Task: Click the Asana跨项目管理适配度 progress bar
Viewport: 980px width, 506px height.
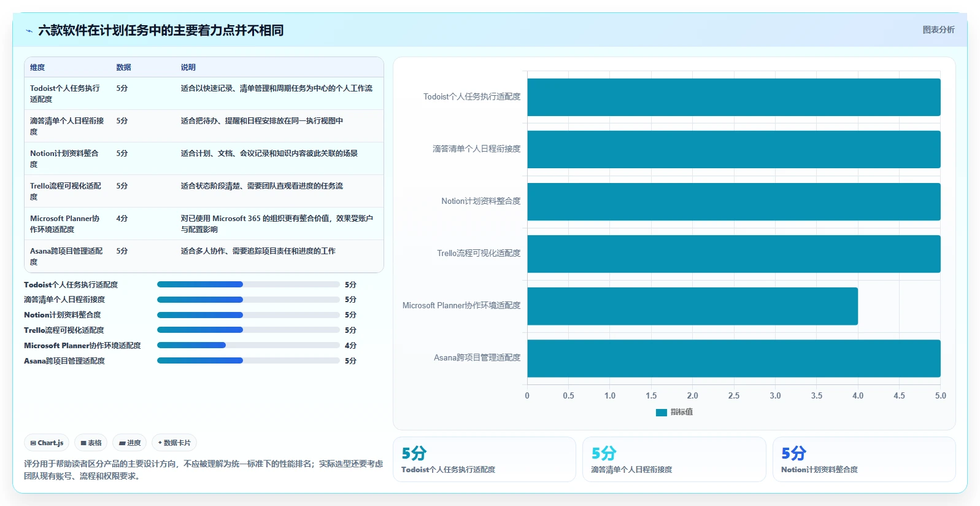Action: [x=249, y=360]
